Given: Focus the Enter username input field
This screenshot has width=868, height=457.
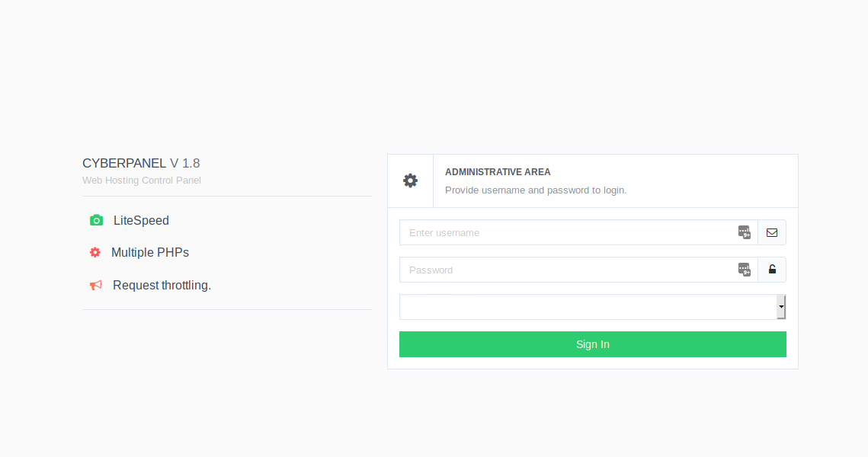Looking at the screenshot, I should point(564,232).
